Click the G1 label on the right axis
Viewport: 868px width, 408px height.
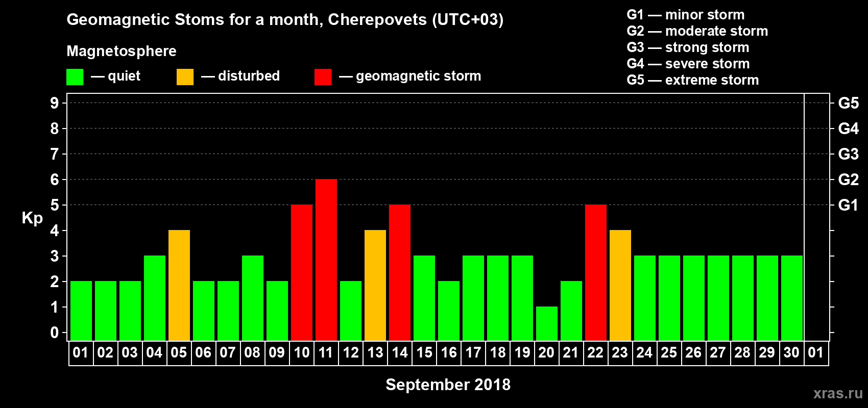tap(848, 205)
